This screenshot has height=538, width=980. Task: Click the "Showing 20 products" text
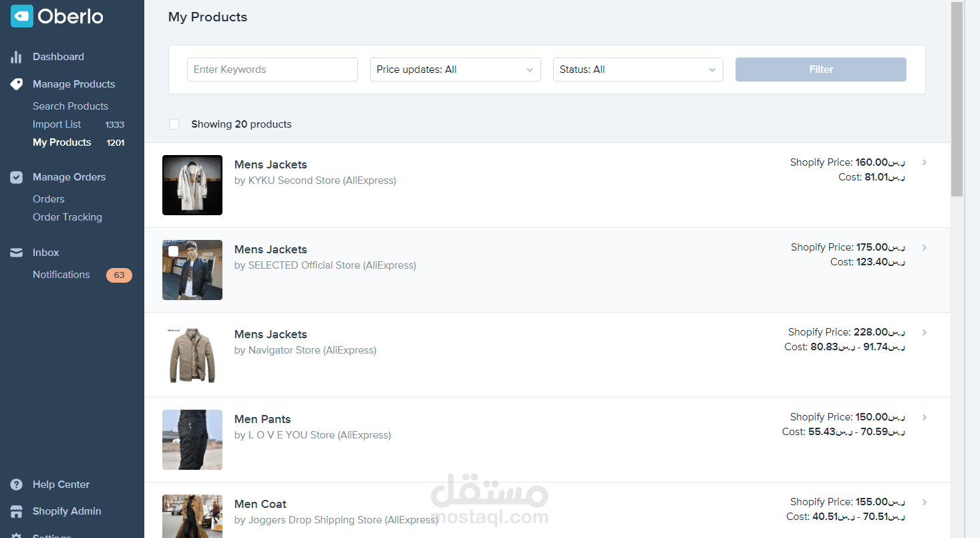241,124
